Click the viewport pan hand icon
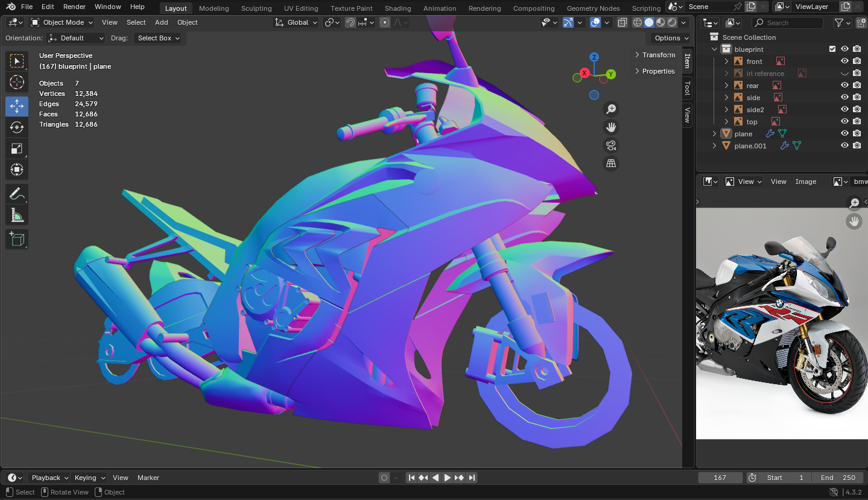The image size is (868, 500). [611, 127]
